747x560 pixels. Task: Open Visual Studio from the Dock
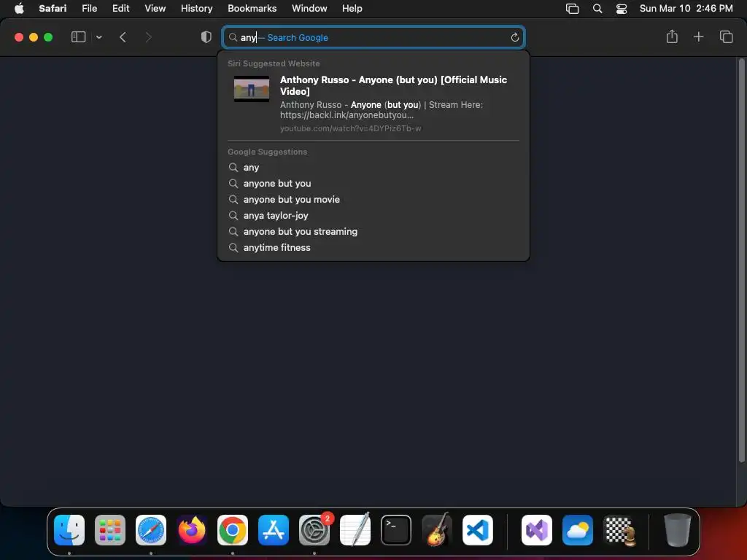click(537, 529)
